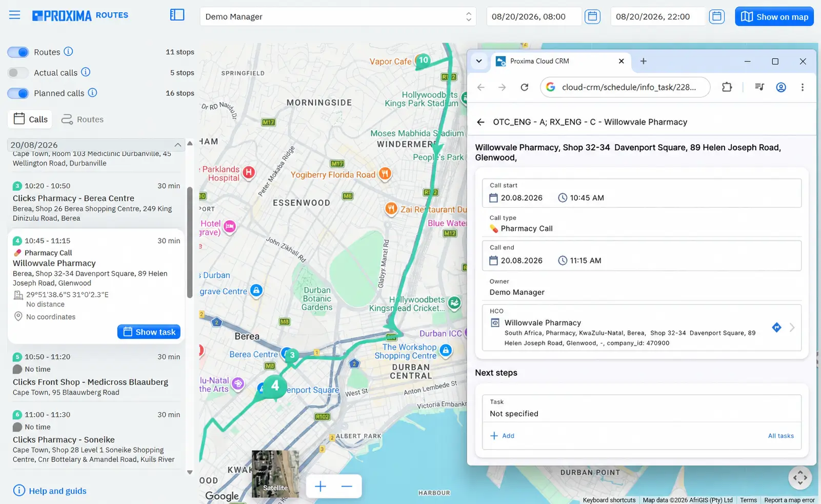
Task: Open the map Terms link
Action: tap(748, 500)
